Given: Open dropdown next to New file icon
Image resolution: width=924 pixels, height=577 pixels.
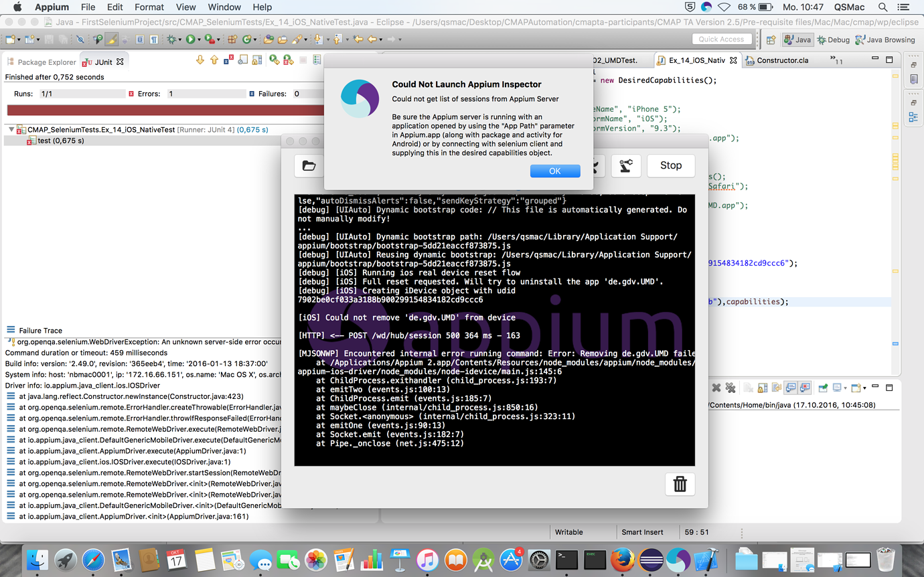Looking at the screenshot, I should coord(19,39).
